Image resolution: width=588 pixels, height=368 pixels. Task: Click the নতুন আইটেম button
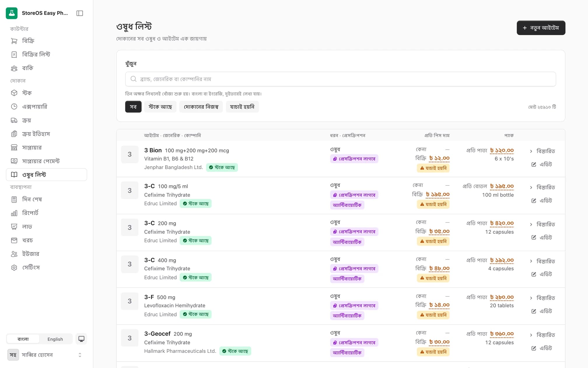coord(541,28)
